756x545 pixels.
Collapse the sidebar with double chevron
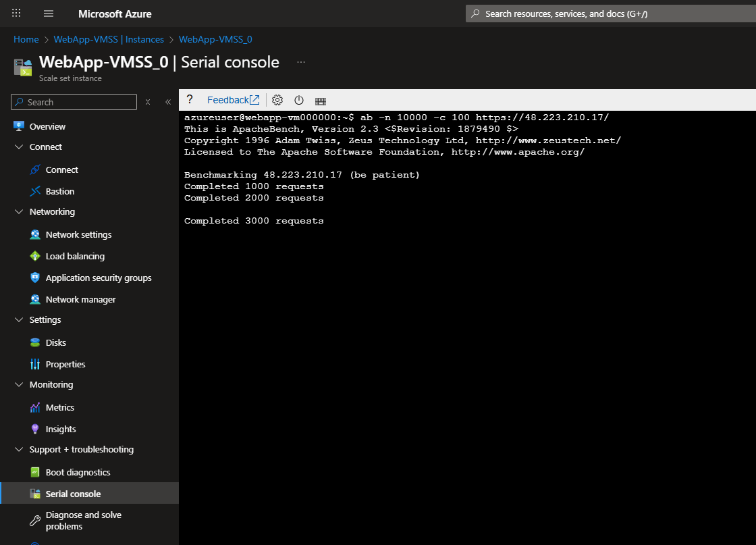pos(168,102)
